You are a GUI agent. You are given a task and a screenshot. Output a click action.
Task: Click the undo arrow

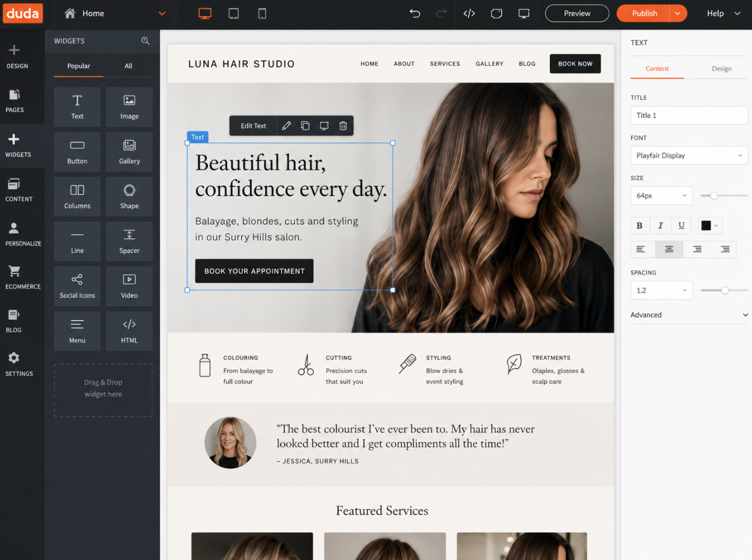click(415, 14)
